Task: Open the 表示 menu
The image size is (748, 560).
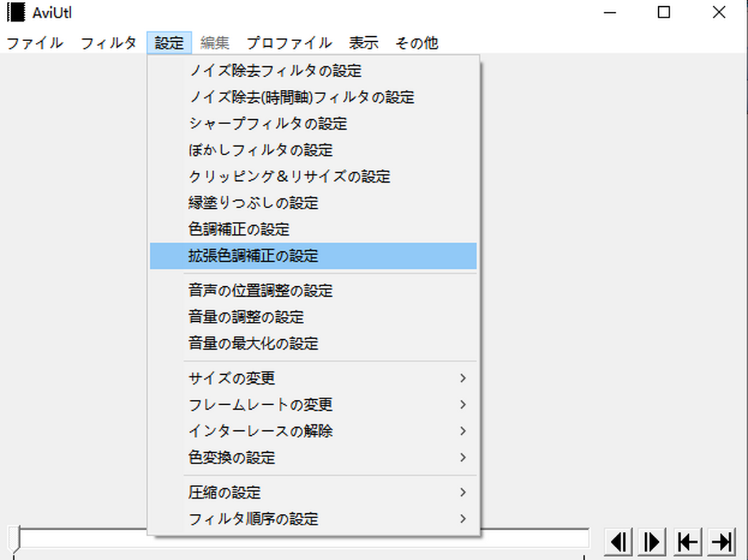Action: tap(363, 43)
